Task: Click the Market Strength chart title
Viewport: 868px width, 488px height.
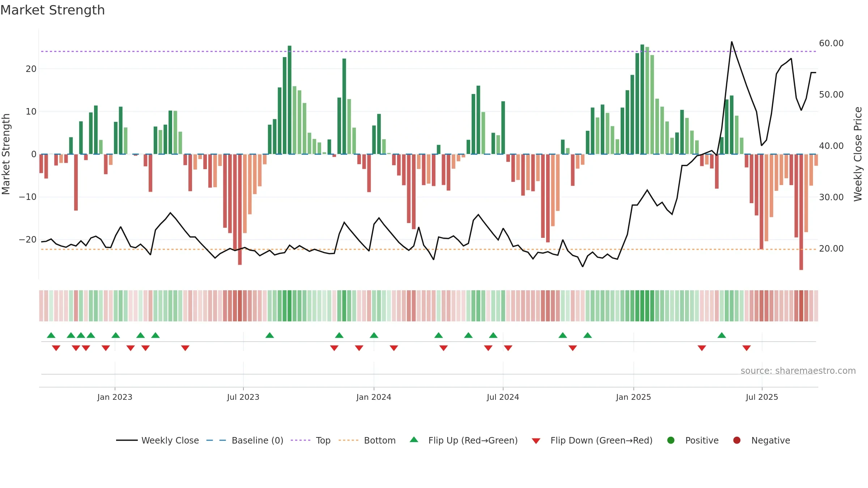Action: click(52, 10)
